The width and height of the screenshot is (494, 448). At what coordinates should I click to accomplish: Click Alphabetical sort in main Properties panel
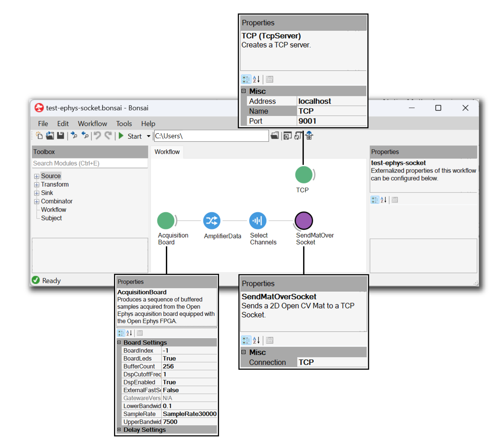384,200
